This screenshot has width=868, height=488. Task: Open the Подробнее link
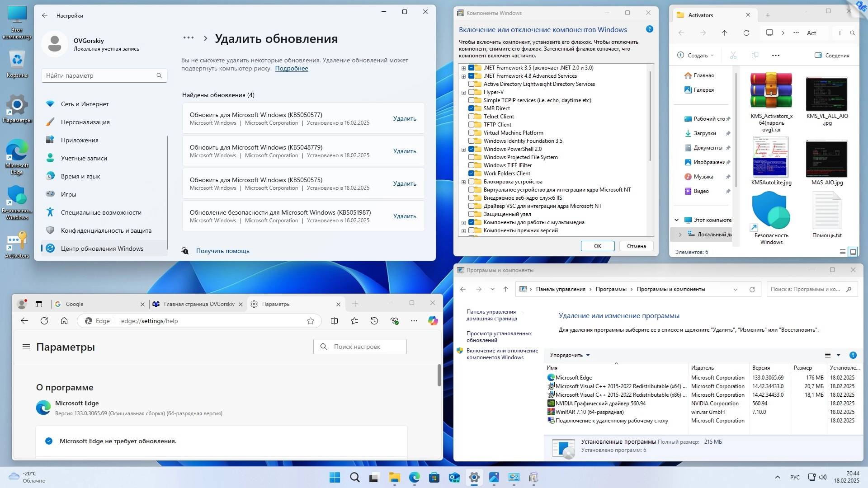[292, 69]
